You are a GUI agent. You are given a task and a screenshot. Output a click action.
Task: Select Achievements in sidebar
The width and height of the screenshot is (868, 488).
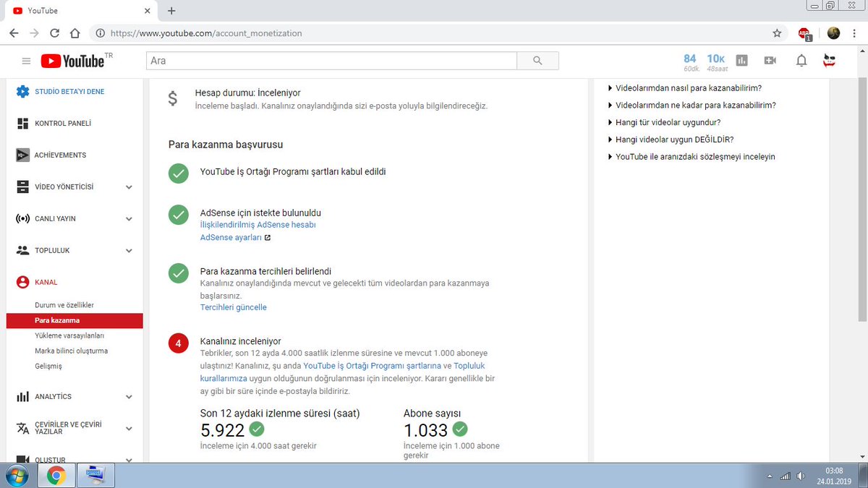[60, 155]
